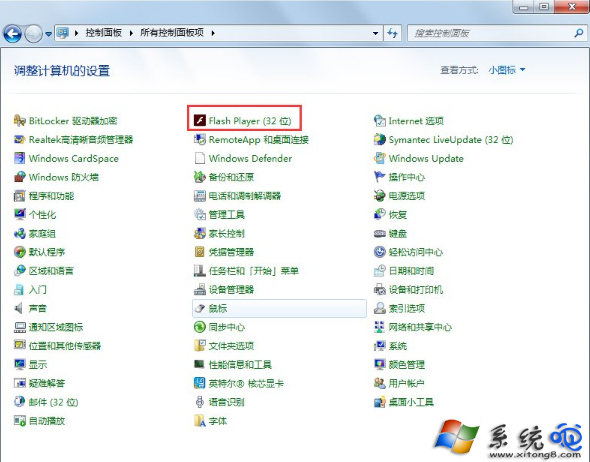
Task: Open the 查看方式 小图标 dropdown
Action: tap(506, 70)
